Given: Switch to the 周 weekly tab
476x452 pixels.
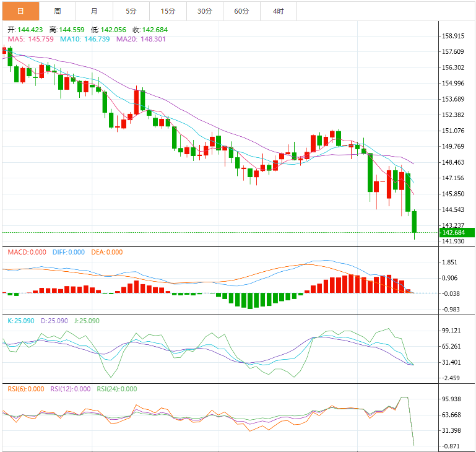Looking at the screenshot, I should (58, 11).
